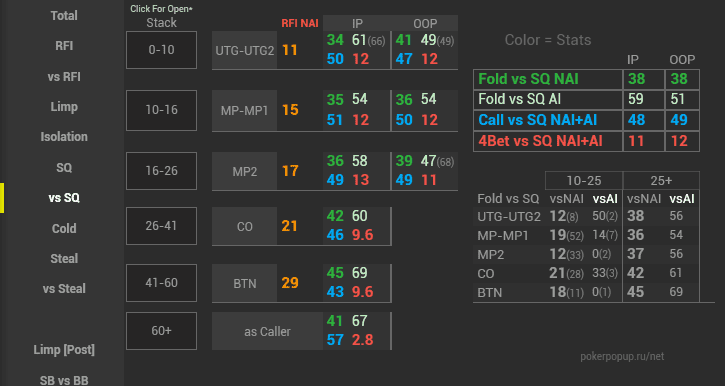
Task: Choose the 0-10 stack button
Action: (x=161, y=50)
